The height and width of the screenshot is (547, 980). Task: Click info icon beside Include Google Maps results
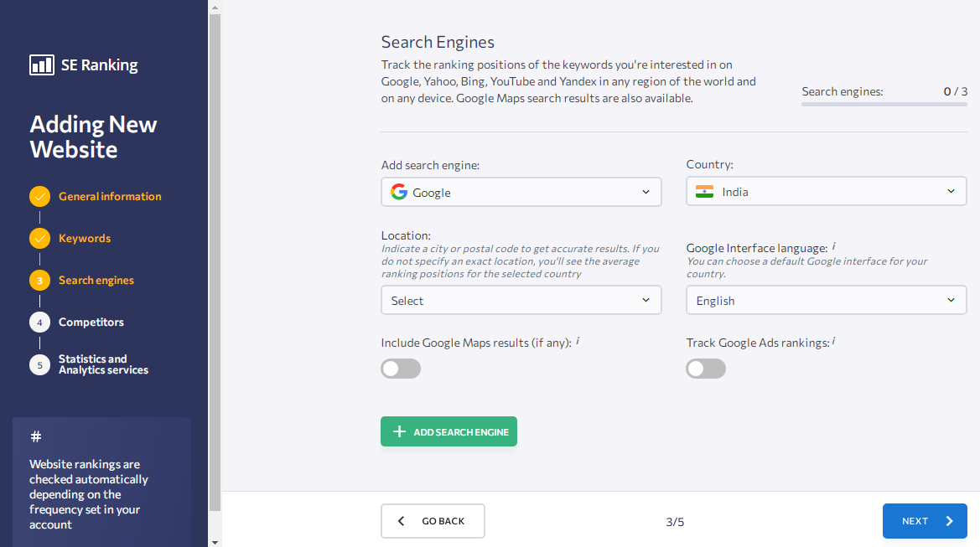point(578,341)
